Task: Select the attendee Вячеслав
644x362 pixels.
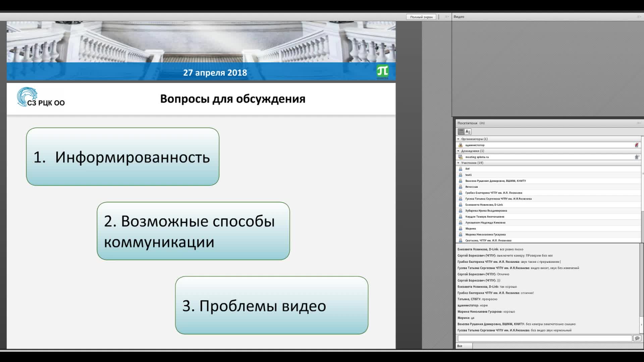Action: (x=549, y=187)
